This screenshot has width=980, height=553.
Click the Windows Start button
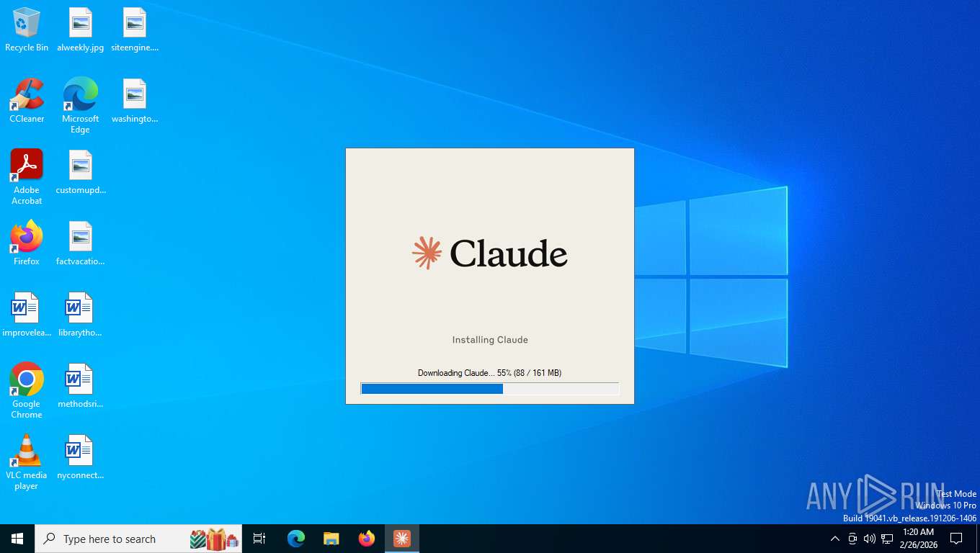(x=17, y=539)
